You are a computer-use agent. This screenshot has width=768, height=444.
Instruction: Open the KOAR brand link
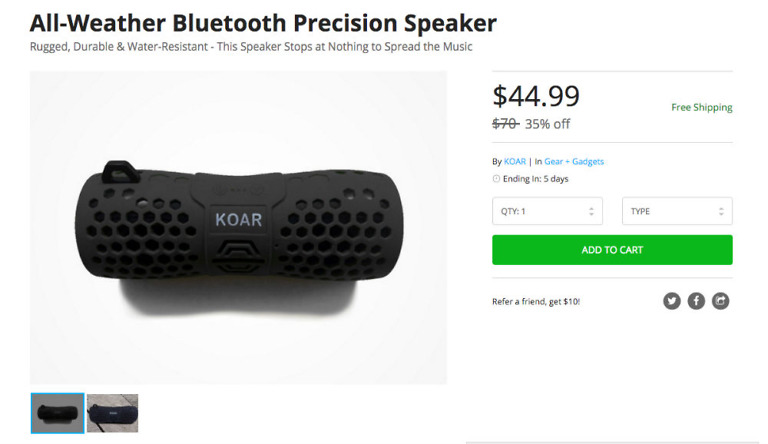click(515, 161)
